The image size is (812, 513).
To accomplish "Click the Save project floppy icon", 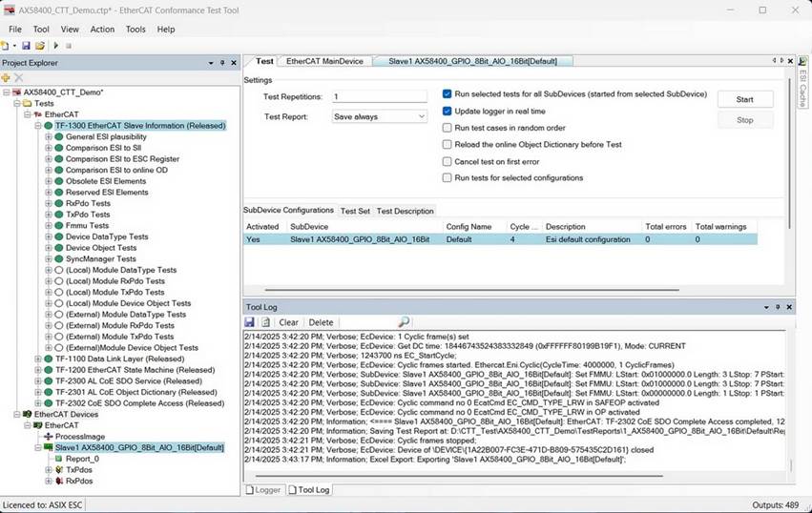I will click(26, 46).
